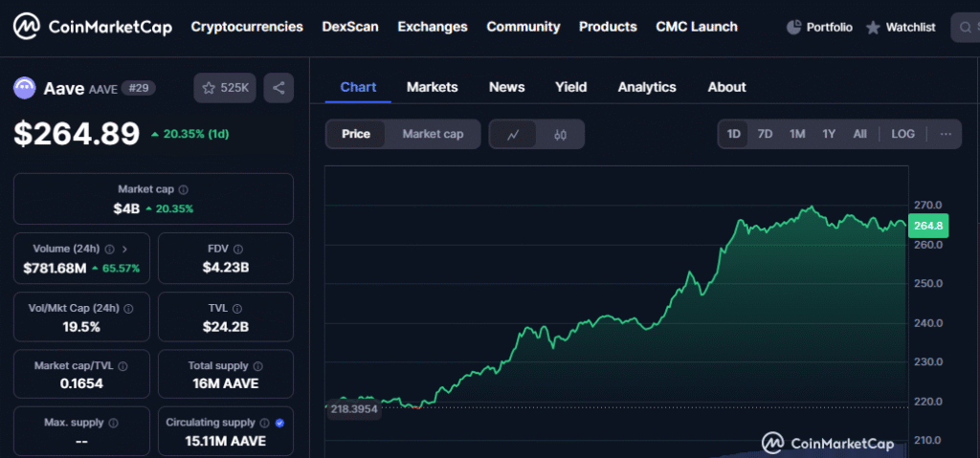
Task: Click the Watchlist star icon in header
Action: 873,28
